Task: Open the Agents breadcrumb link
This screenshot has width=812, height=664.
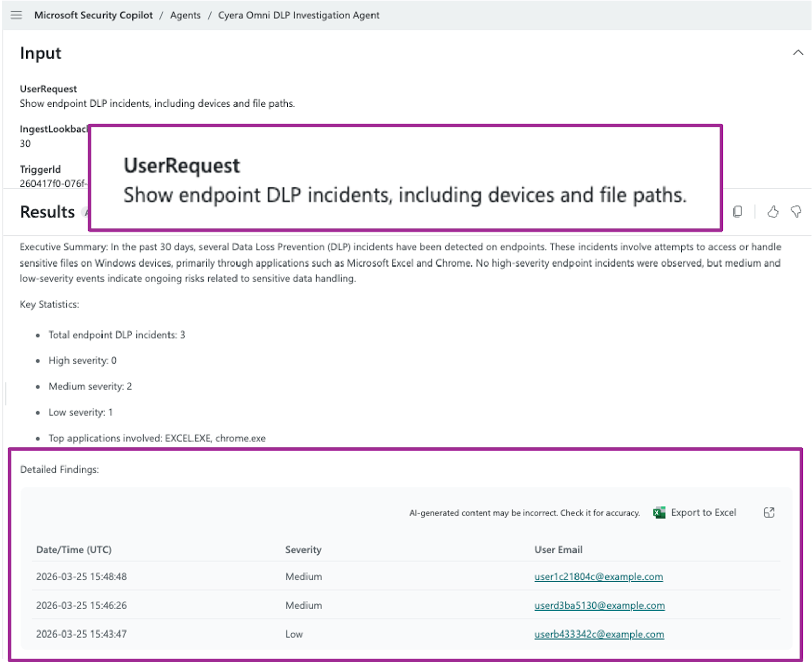Action: coord(185,15)
